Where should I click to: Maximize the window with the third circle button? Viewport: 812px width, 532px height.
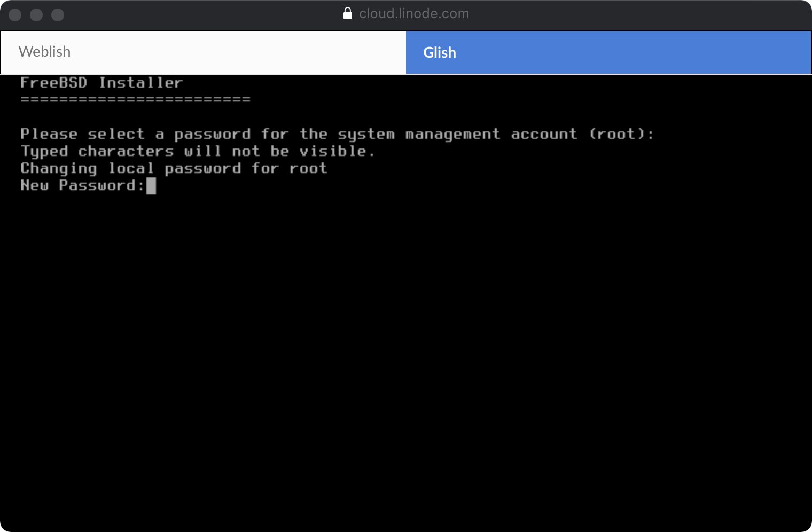[x=58, y=15]
